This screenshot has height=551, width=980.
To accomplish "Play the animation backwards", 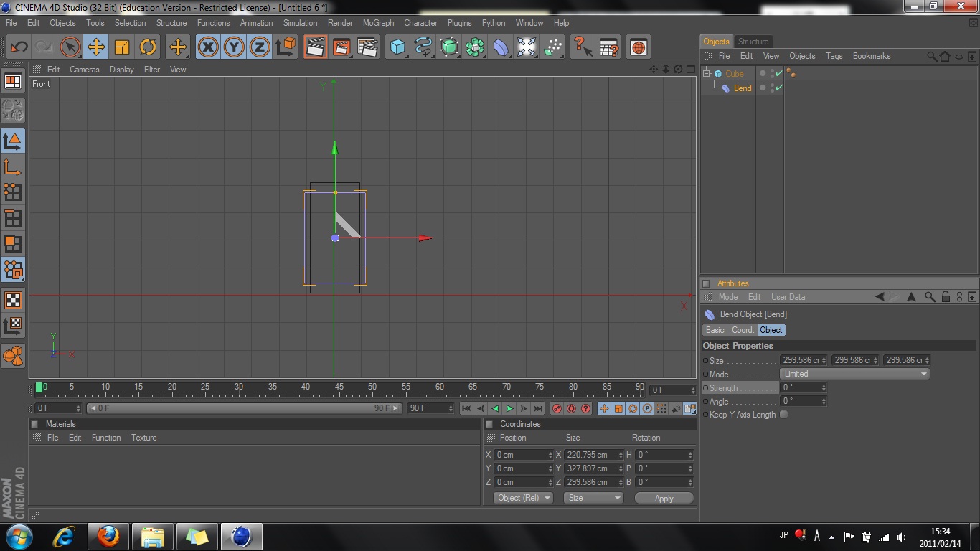I will click(x=495, y=408).
